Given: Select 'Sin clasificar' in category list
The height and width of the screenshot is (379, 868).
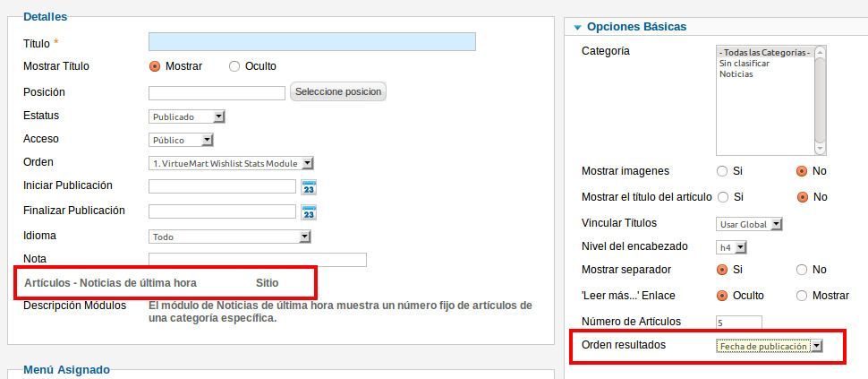Looking at the screenshot, I should pos(766,63).
